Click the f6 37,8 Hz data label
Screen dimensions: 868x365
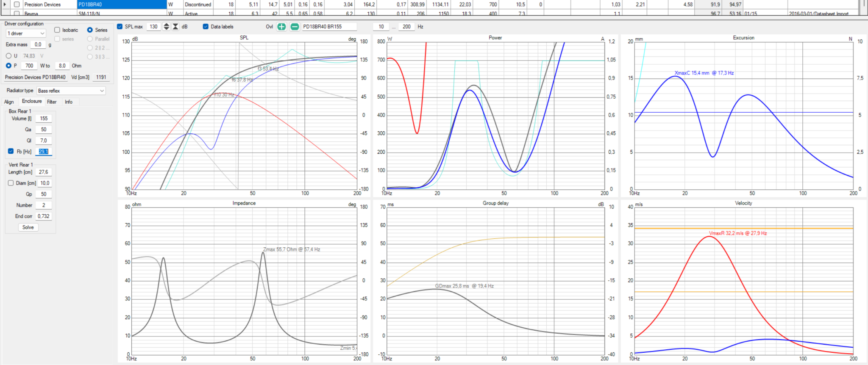coord(242,80)
